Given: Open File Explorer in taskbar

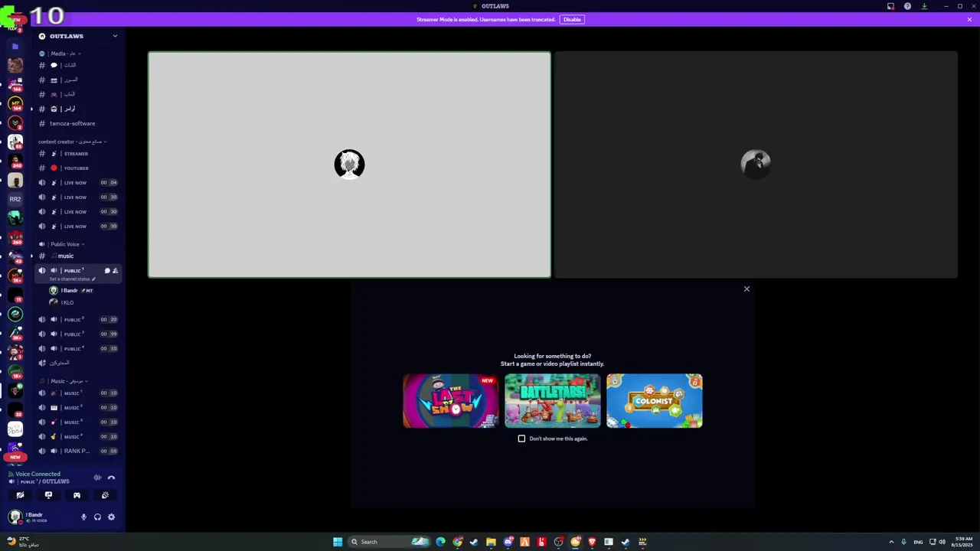Looking at the screenshot, I should 491,542.
